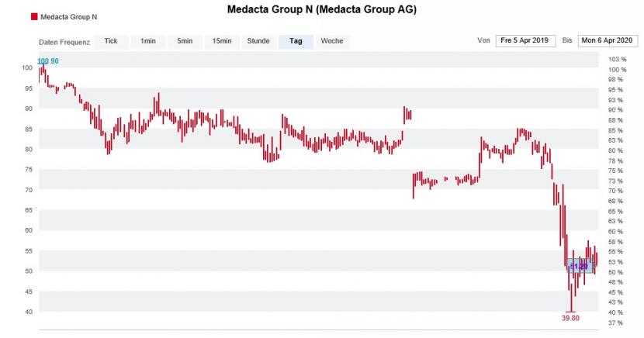Click the 40 % label on right axis
Image resolution: width=644 pixels, height=338 pixels.
615,312
